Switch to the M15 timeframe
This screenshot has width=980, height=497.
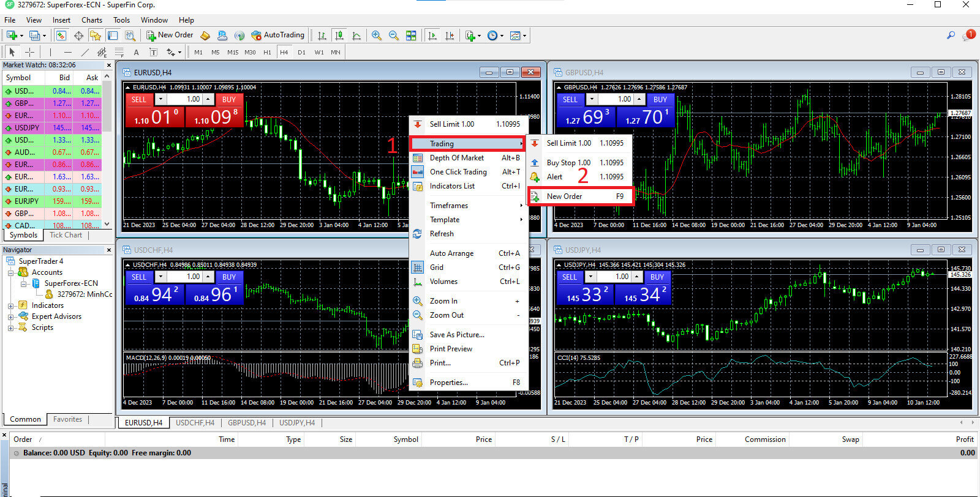[x=233, y=53]
